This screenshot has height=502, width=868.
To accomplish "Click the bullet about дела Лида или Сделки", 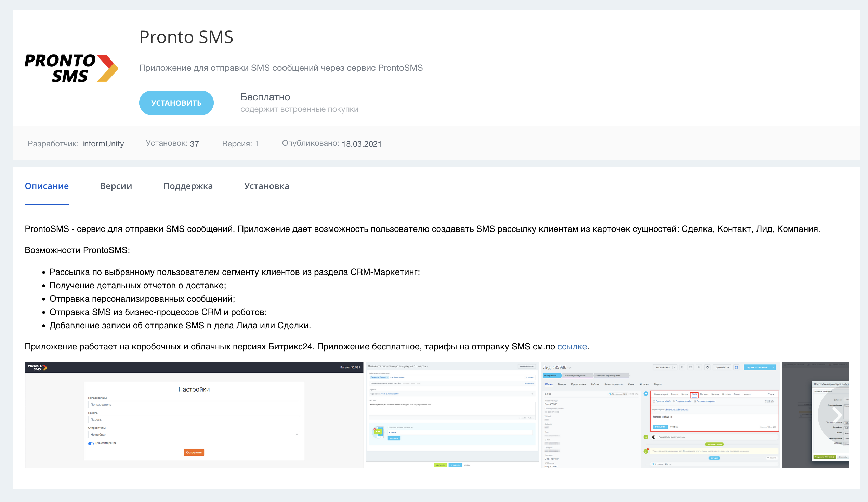I will [180, 325].
